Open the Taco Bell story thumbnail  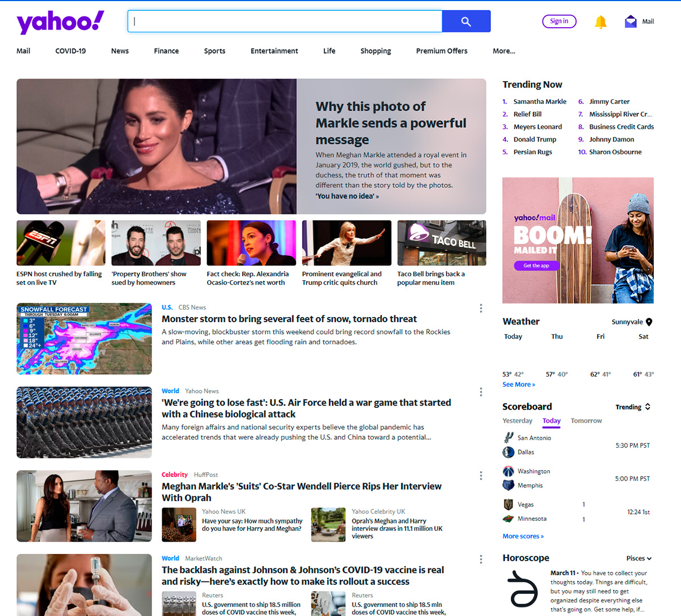point(442,243)
